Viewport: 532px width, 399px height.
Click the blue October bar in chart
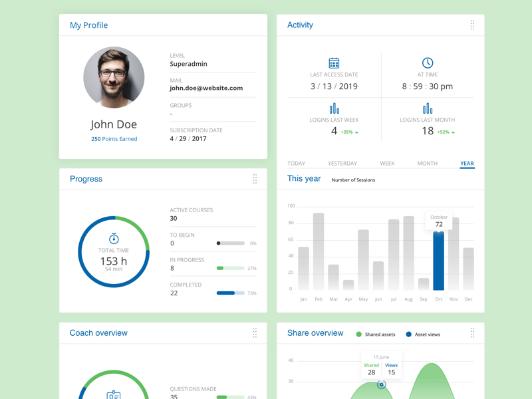click(x=438, y=261)
